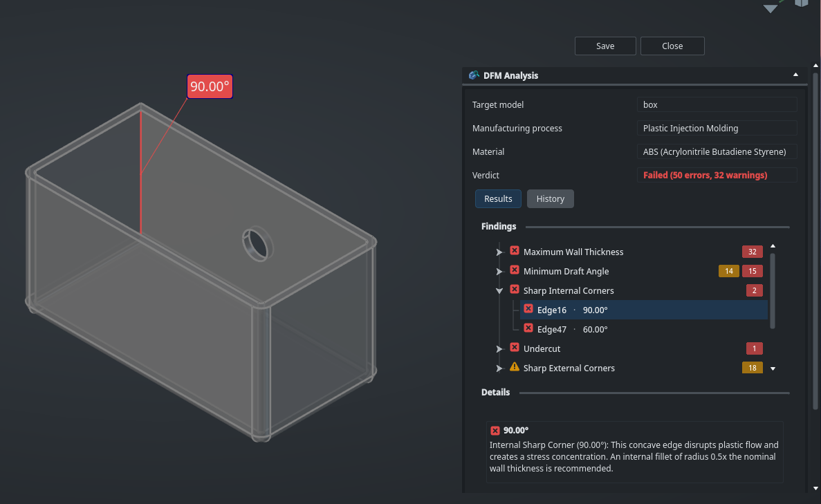Click the warning triangle beside Sharp External Corners
Screen dimensions: 821x504
coord(515,367)
